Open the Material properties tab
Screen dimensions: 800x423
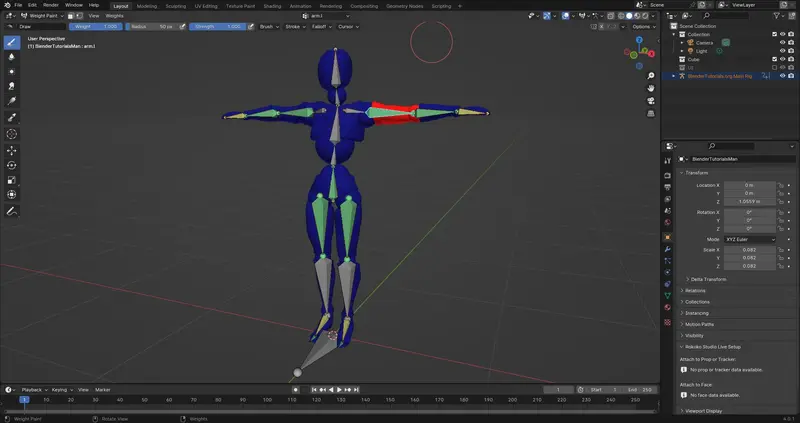pyautogui.click(x=667, y=308)
